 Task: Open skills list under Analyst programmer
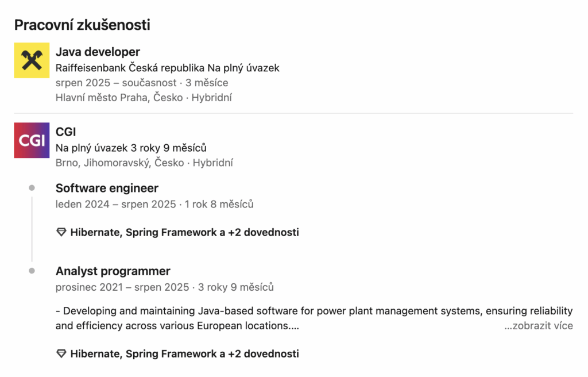(x=184, y=353)
